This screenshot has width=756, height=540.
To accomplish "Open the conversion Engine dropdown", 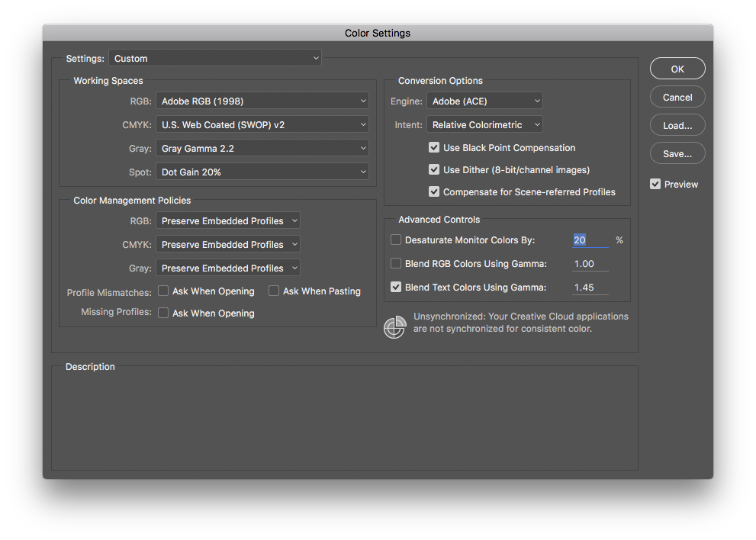I will (x=484, y=101).
